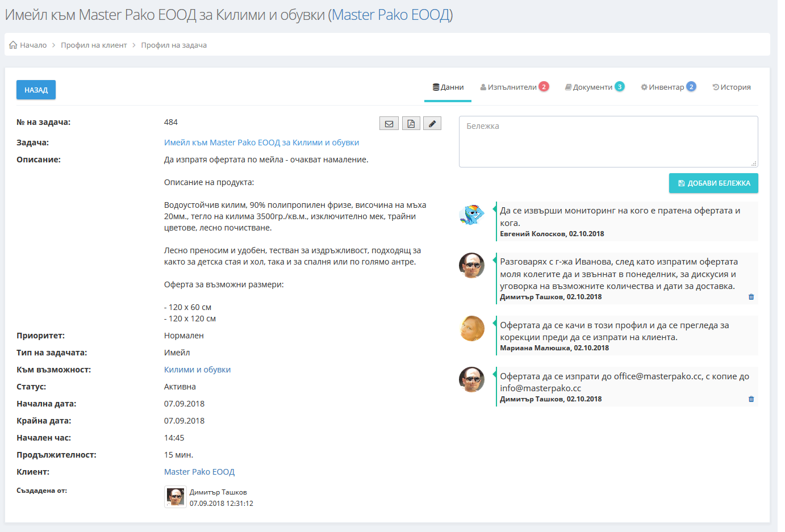Click the duration value 15 мин.
785x532 pixels.
(179, 455)
